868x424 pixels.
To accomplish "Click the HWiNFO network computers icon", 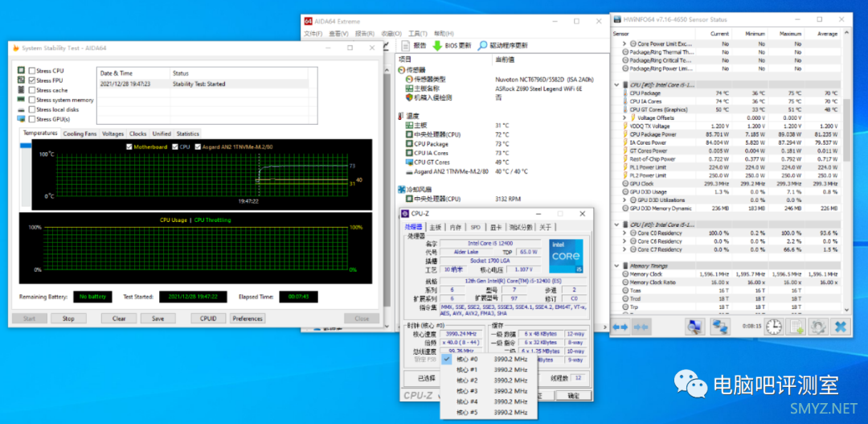I will pyautogui.click(x=719, y=327).
